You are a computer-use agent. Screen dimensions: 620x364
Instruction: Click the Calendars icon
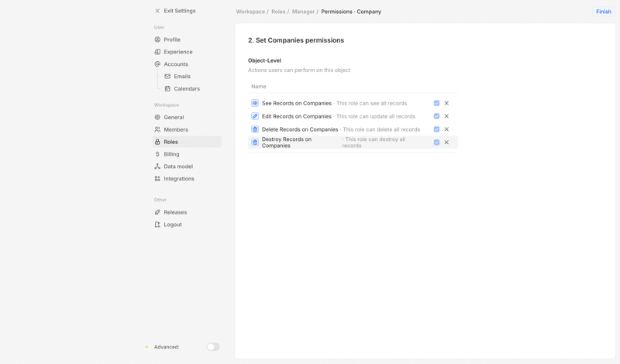[x=167, y=88]
